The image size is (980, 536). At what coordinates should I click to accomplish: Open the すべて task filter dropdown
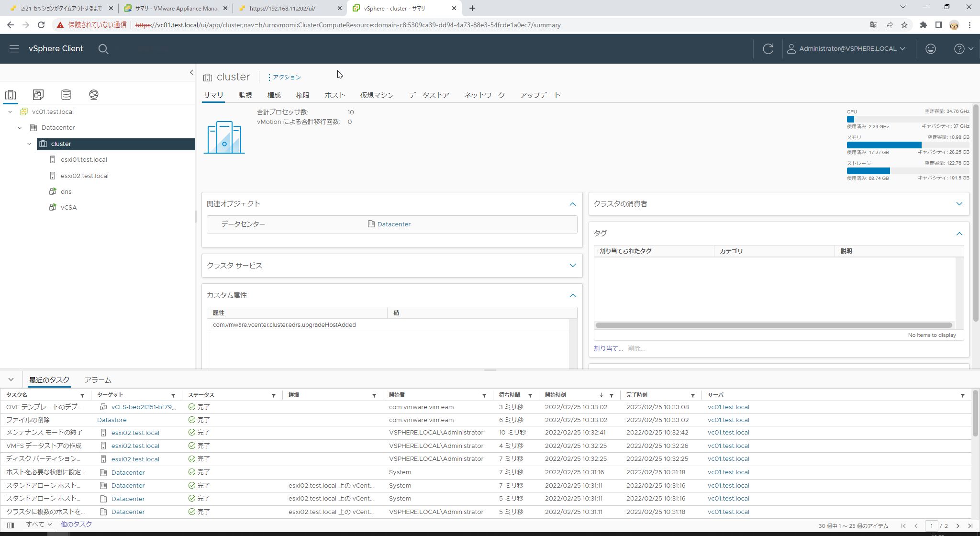(x=39, y=525)
